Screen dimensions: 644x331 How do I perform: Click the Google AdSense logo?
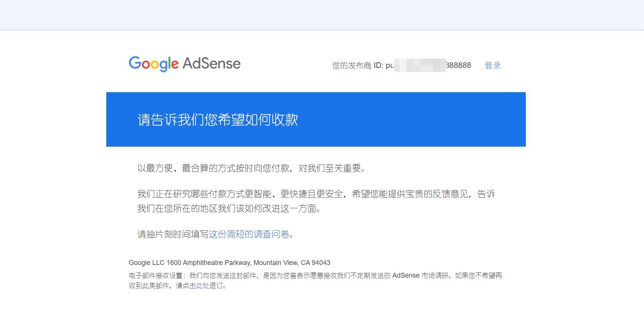coord(185,64)
